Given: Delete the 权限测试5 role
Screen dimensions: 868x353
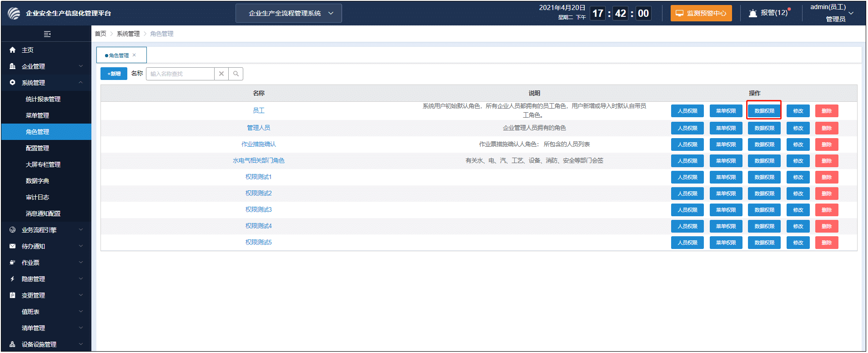Looking at the screenshot, I should [x=827, y=243].
